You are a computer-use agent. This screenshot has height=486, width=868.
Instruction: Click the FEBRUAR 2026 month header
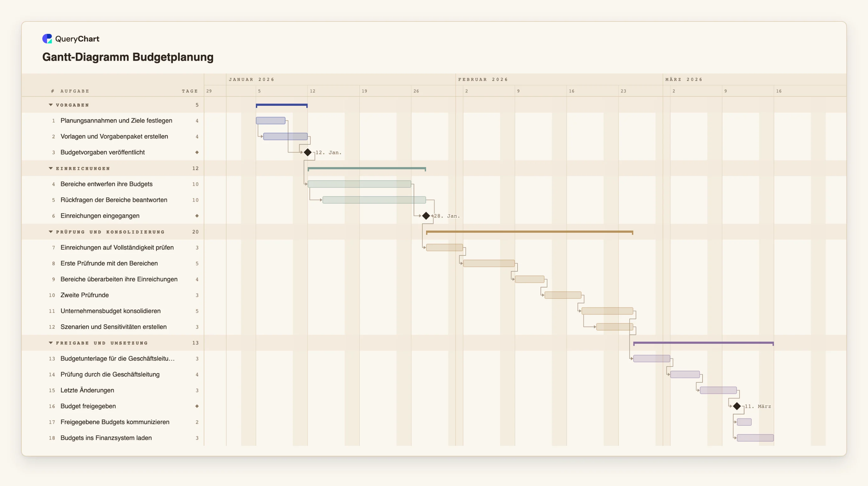click(x=483, y=80)
